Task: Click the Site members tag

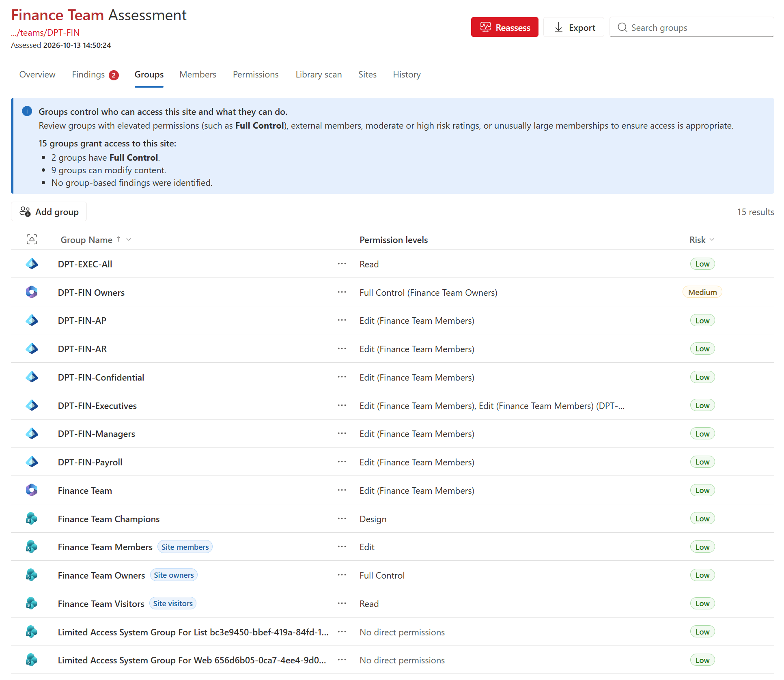Action: point(185,547)
